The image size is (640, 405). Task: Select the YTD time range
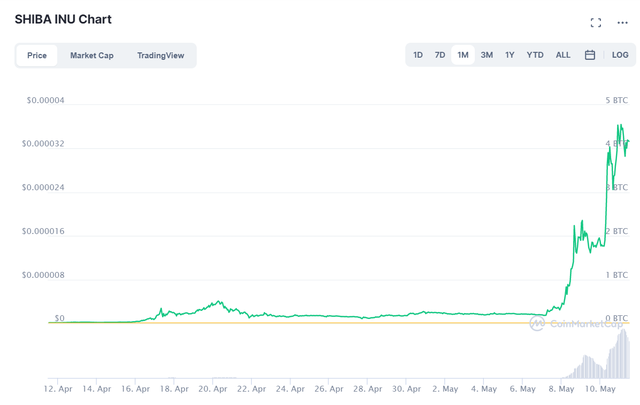pos(535,55)
